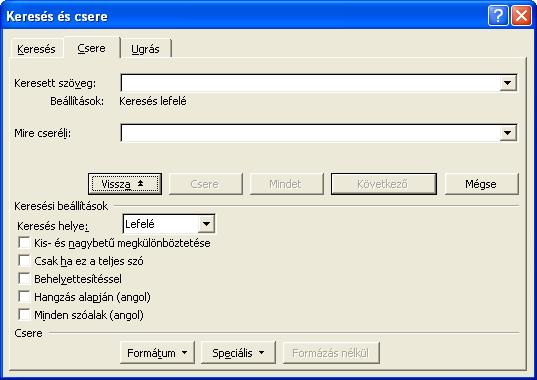537x380 pixels.
Task: Open the Formátum dropdown menu
Action: pyautogui.click(x=157, y=353)
